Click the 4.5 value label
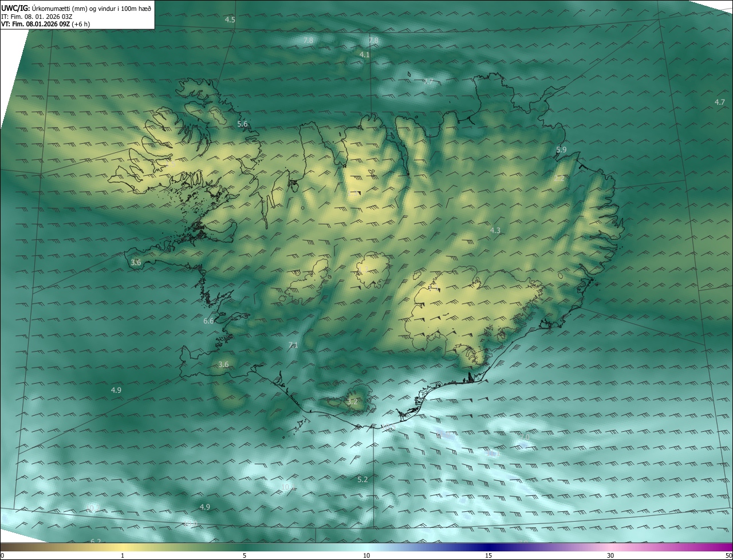733x560 pixels. [230, 20]
